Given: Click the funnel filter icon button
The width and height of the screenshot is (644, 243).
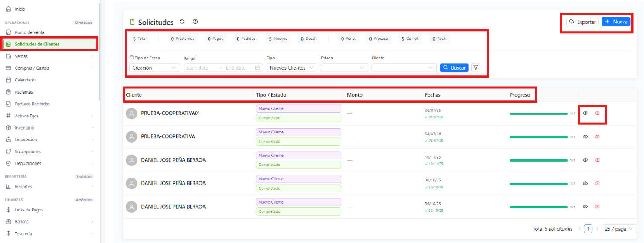Looking at the screenshot, I should [x=476, y=68].
